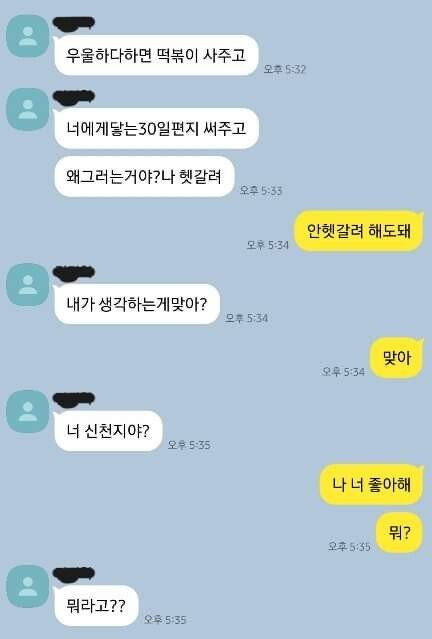
Task: Open profile avatar beside the 떡볶이 사주고 message
Action: [28, 36]
